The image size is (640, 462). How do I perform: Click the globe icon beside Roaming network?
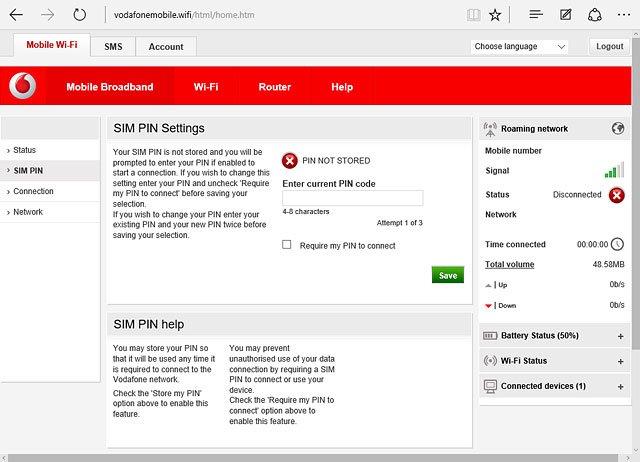coord(618,129)
